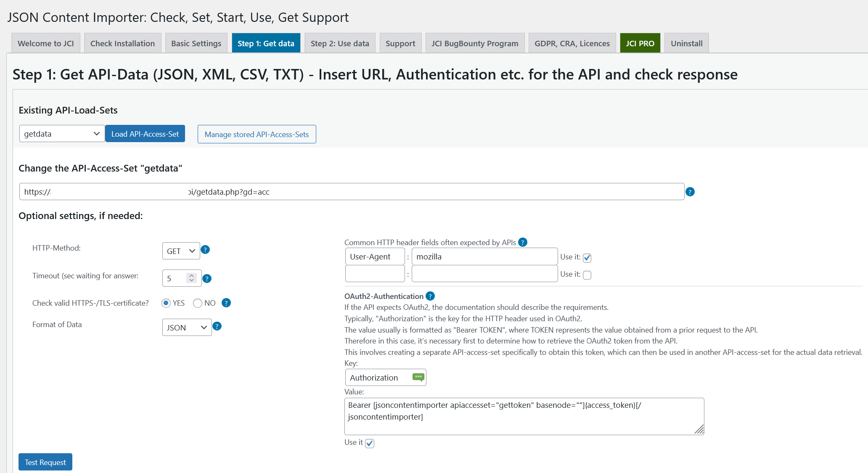
Task: Click timeout value stepper arrows
Action: [192, 278]
